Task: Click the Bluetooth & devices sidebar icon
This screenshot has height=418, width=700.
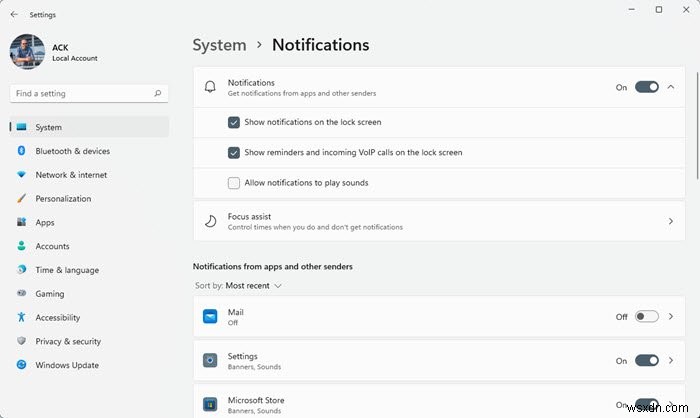Action: pos(21,151)
